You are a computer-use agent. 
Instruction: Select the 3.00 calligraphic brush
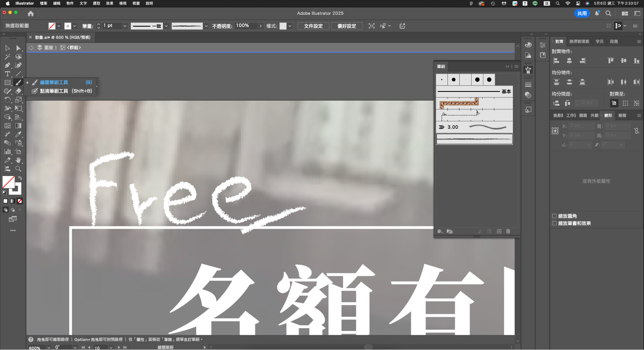[x=474, y=127]
